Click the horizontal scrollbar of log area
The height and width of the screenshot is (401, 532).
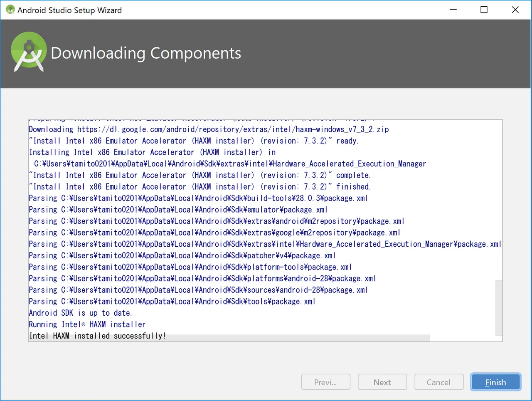tap(229, 338)
